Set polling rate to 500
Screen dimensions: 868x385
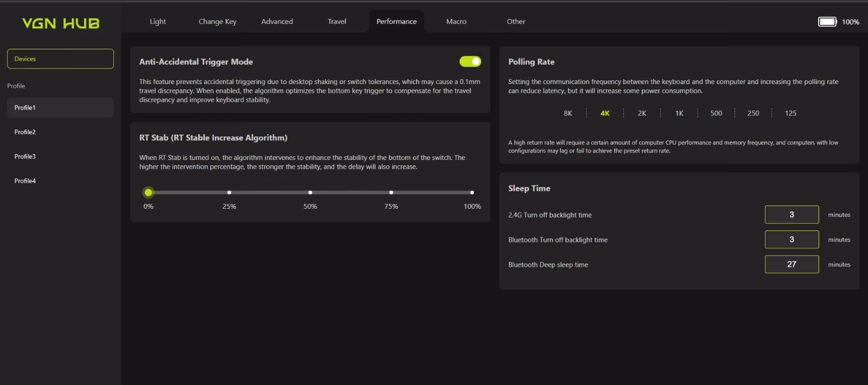716,113
